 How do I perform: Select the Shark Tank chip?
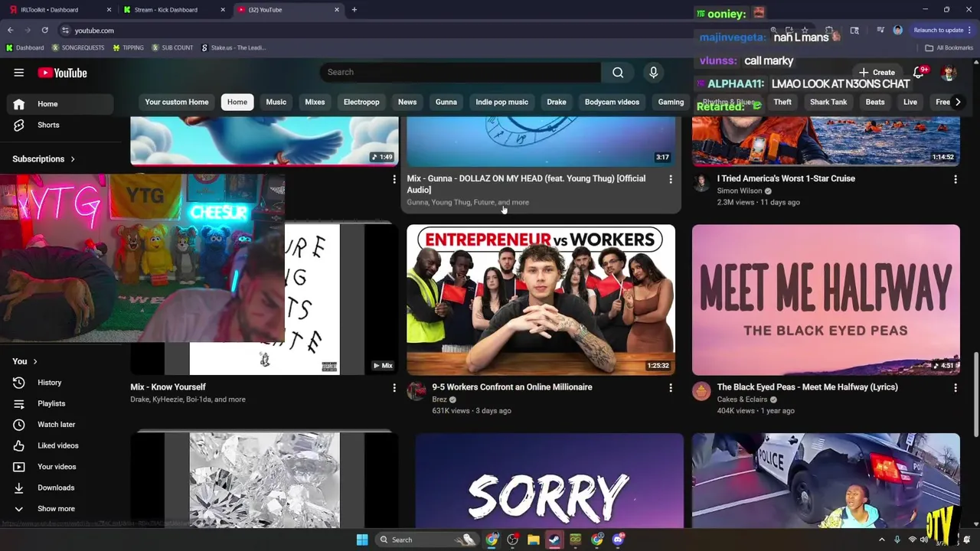[828, 102]
